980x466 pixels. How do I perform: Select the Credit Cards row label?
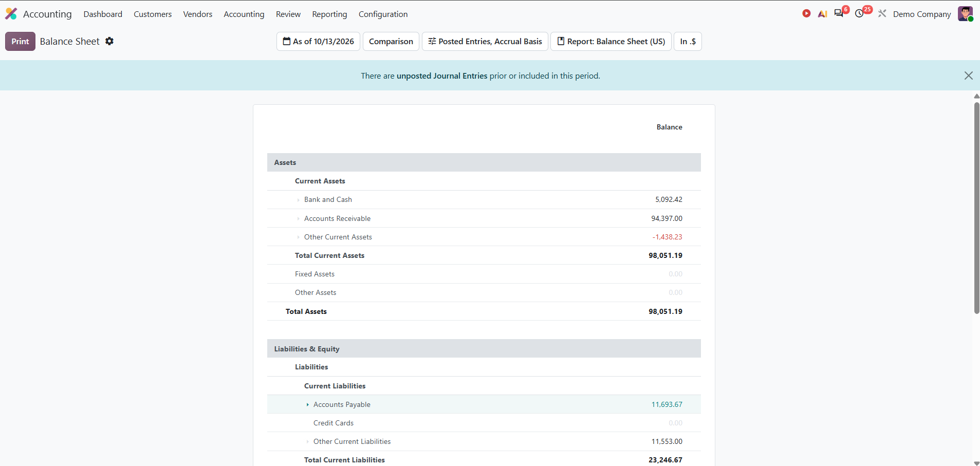tap(334, 423)
